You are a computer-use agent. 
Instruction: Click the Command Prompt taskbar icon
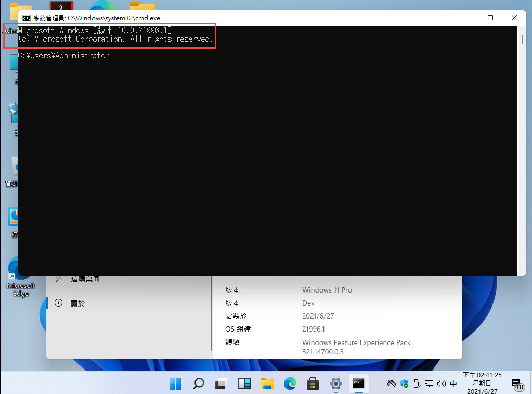(358, 384)
